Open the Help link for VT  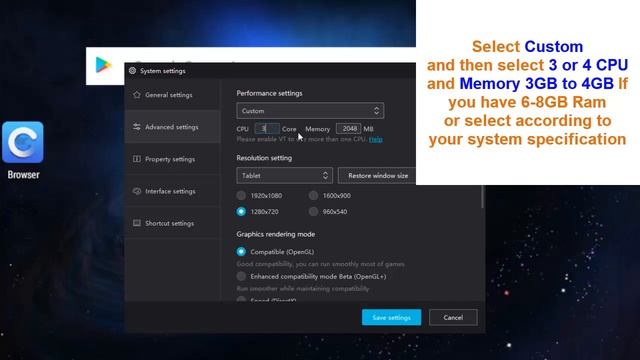(x=376, y=139)
